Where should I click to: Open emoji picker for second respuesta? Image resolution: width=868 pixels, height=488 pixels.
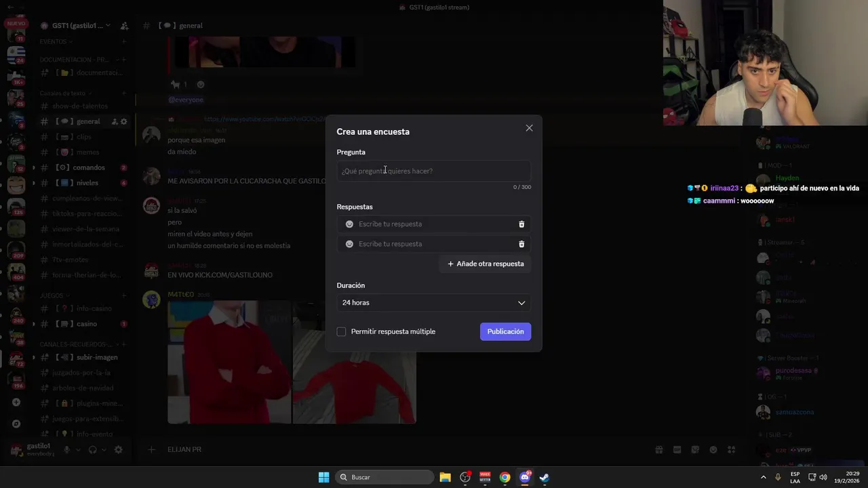tap(349, 244)
